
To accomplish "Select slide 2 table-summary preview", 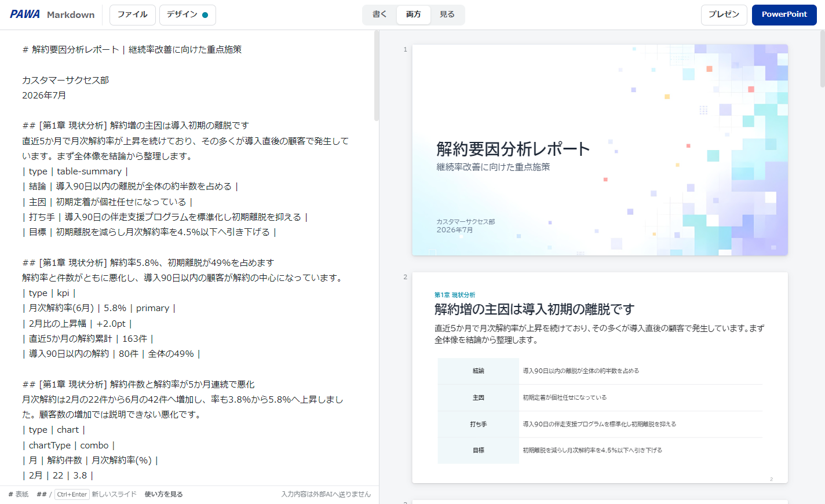I will click(600, 378).
